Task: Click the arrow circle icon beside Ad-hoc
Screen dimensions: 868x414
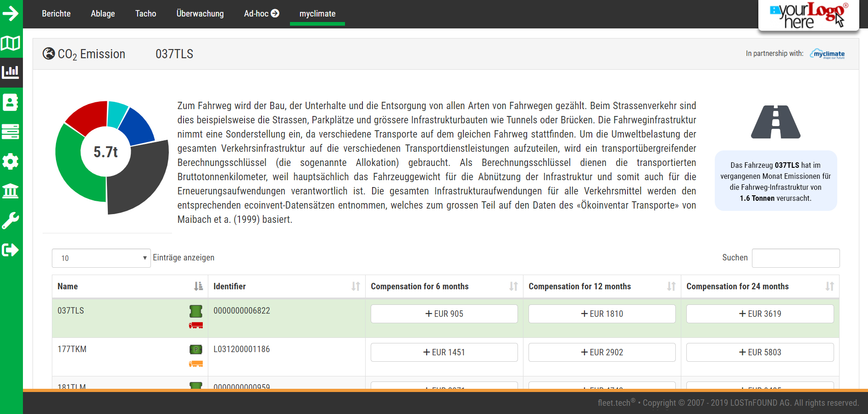Action: 275,13
